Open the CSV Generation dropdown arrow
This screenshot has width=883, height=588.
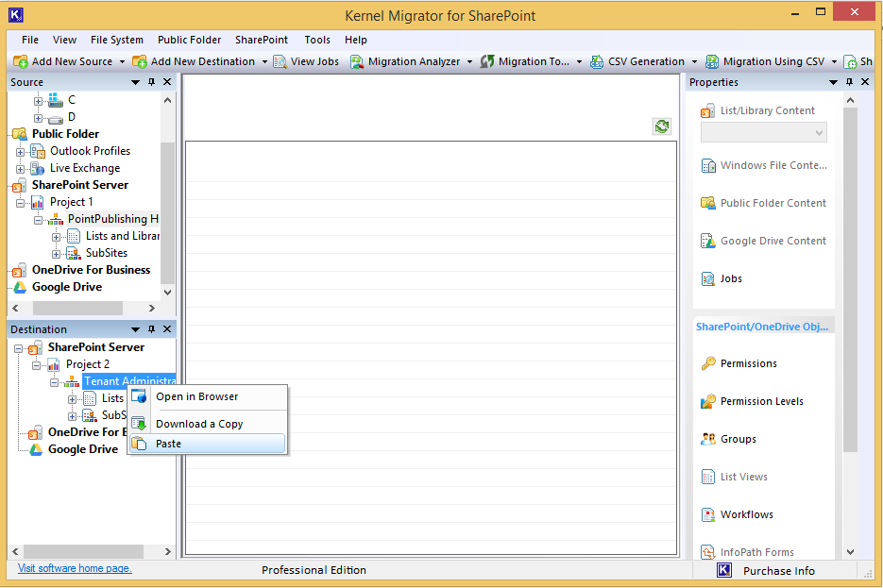pos(694,62)
